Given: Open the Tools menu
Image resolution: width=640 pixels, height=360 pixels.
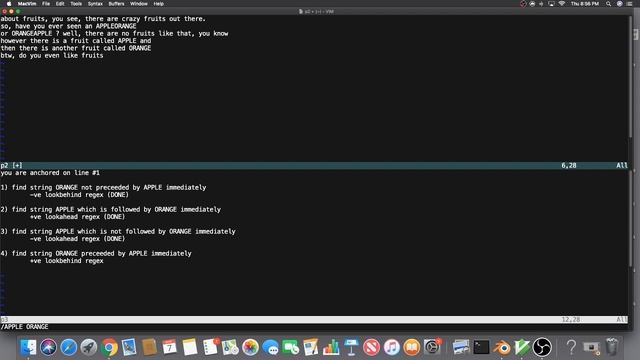Looking at the screenshot, I should click(x=76, y=4).
